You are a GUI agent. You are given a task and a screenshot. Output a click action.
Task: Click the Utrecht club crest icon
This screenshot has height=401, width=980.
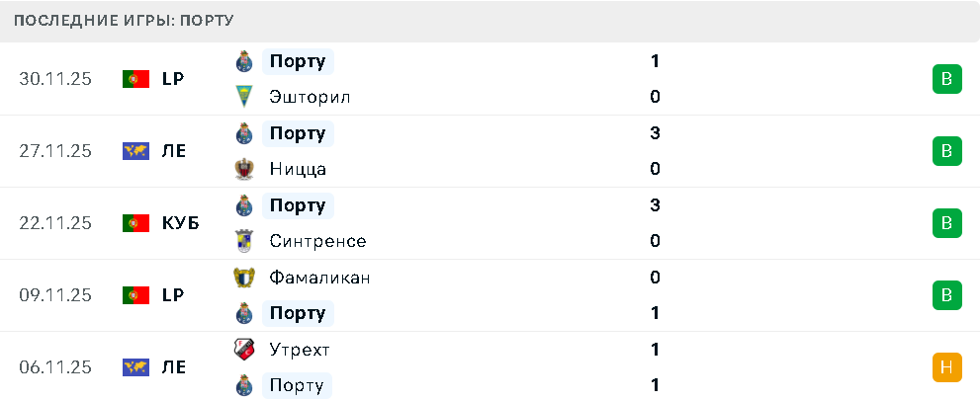pyautogui.click(x=244, y=350)
